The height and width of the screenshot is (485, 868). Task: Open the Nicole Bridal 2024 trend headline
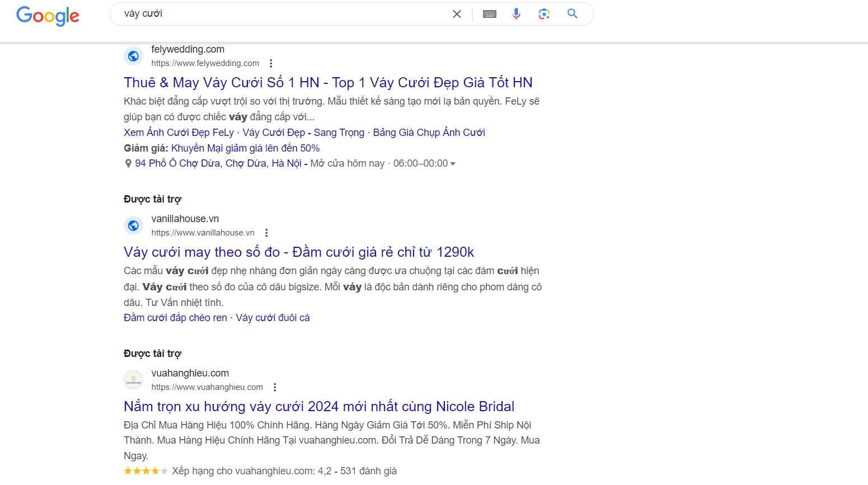pyautogui.click(x=319, y=407)
